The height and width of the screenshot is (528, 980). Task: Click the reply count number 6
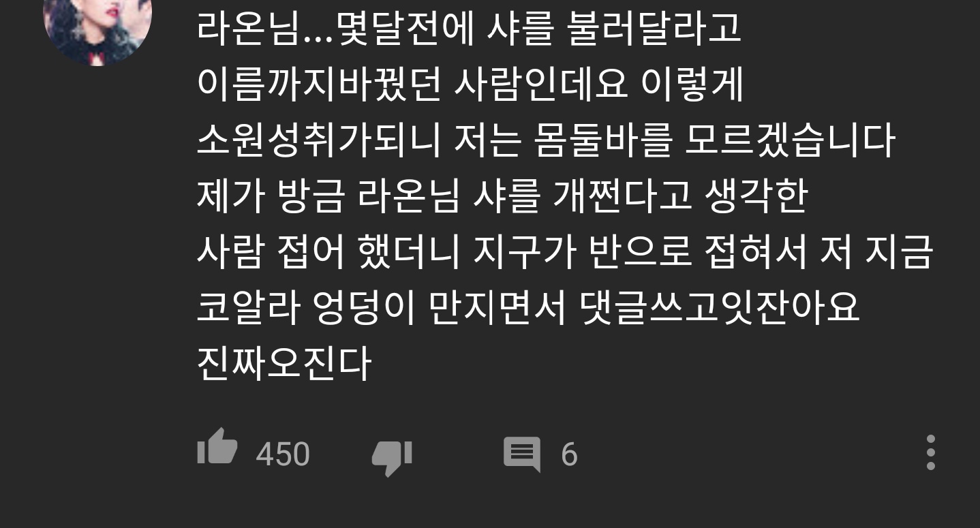click(569, 454)
